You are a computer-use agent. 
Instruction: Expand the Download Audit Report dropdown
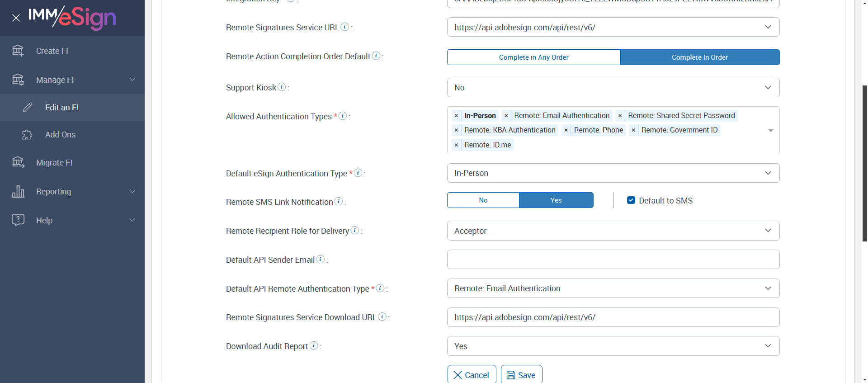(x=613, y=346)
